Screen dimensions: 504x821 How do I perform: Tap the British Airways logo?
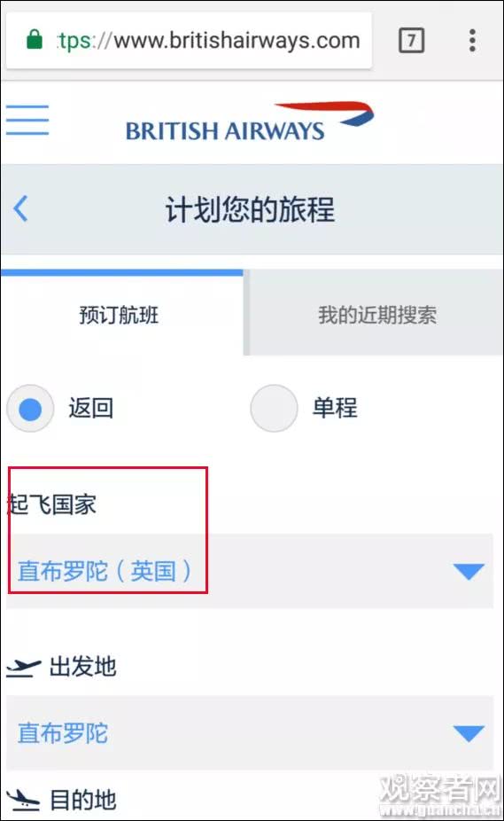coord(250,121)
